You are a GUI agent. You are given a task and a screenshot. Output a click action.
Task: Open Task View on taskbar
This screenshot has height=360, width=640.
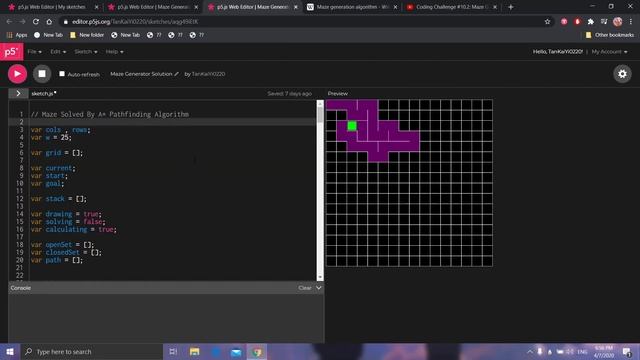click(173, 351)
